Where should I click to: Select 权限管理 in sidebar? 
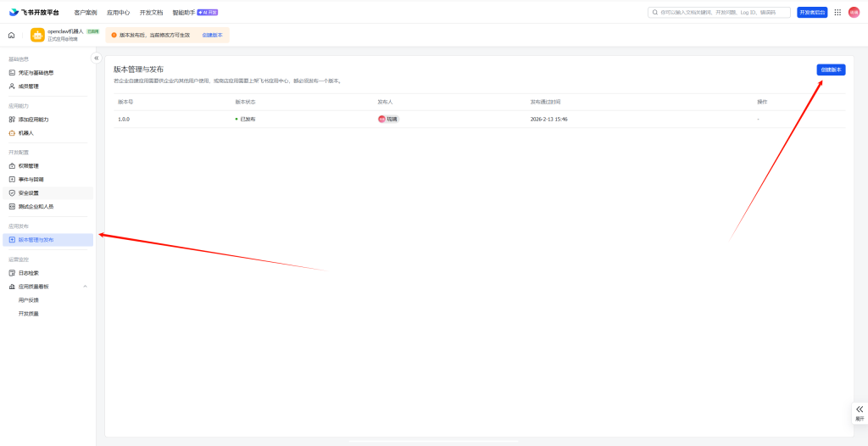coord(47,165)
